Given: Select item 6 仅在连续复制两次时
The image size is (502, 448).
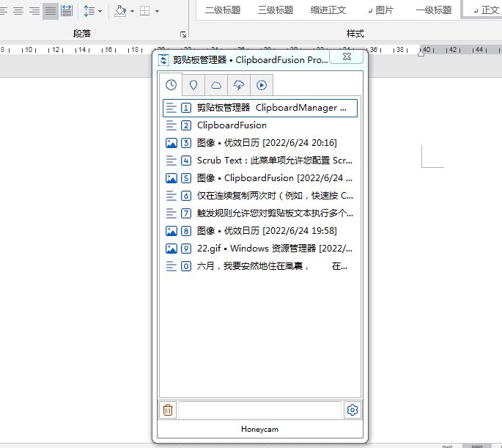Looking at the screenshot, I should click(x=260, y=196).
